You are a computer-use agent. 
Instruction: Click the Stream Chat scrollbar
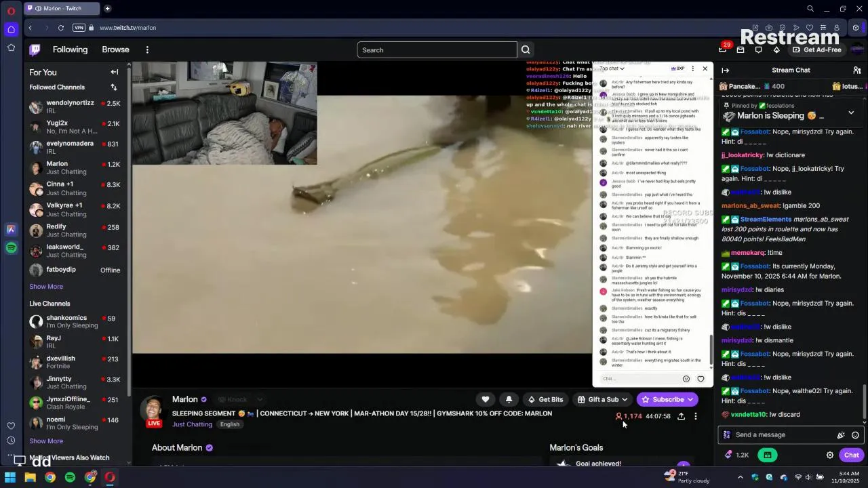coord(864,403)
